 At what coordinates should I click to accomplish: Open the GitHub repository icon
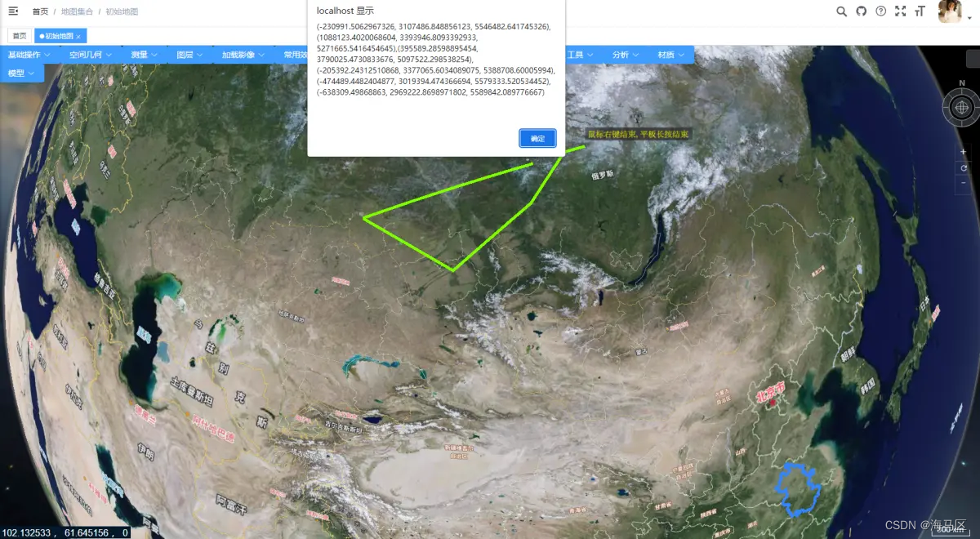(x=861, y=11)
